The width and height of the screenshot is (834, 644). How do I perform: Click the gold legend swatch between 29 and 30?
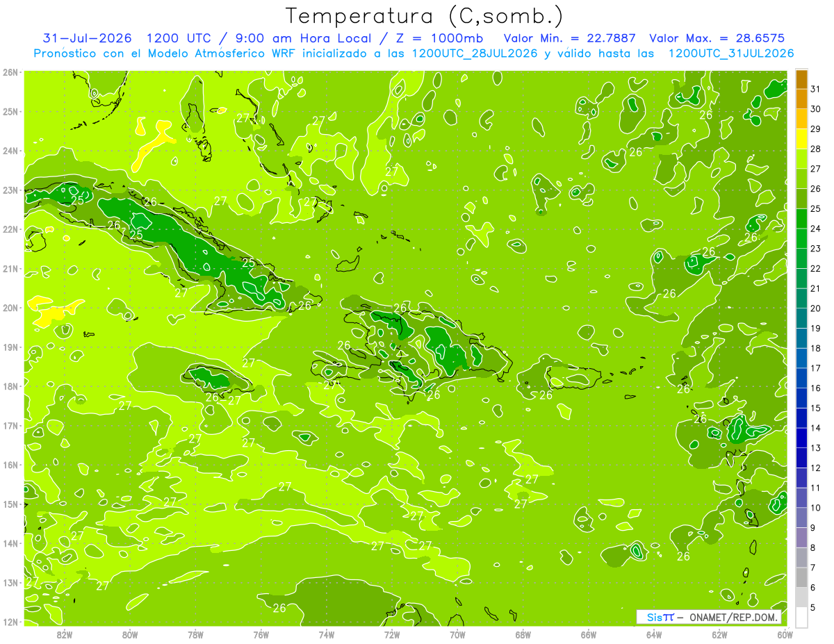pos(801,119)
